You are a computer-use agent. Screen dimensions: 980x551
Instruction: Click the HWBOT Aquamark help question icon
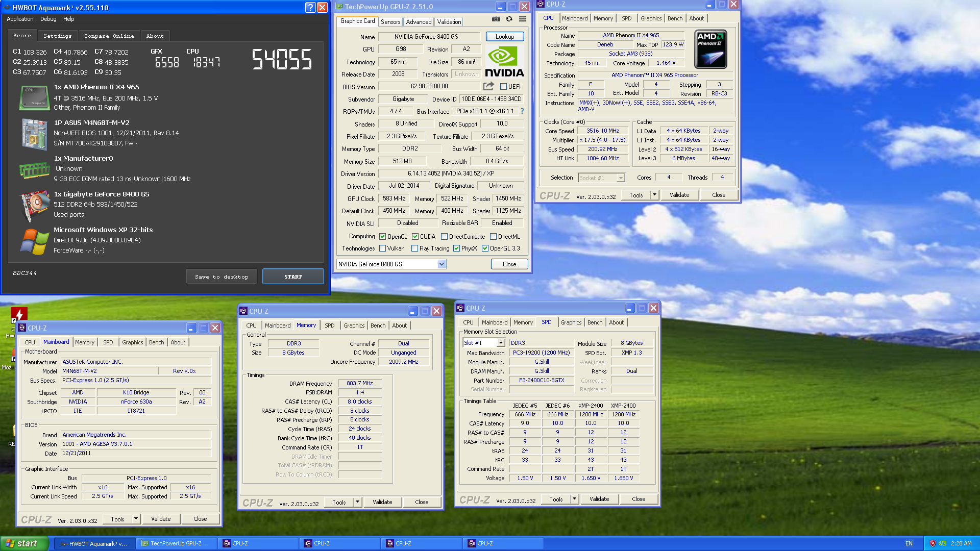tap(310, 7)
